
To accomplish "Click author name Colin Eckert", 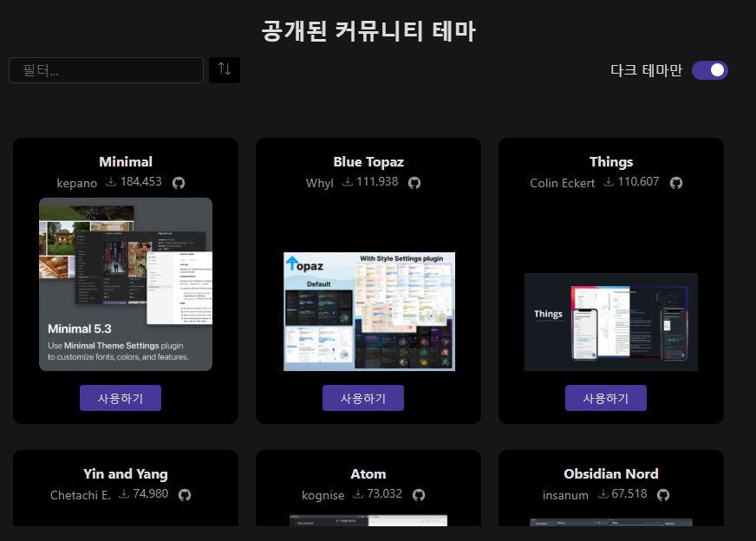I will (562, 183).
